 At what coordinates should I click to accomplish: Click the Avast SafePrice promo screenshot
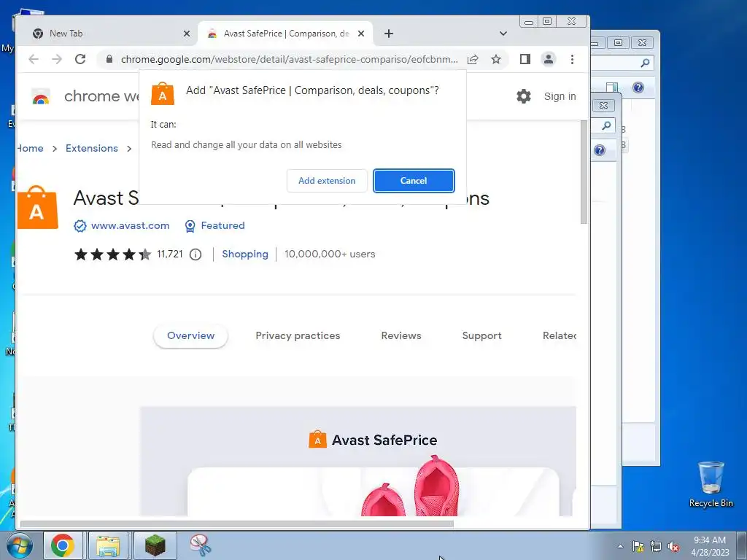(357, 461)
